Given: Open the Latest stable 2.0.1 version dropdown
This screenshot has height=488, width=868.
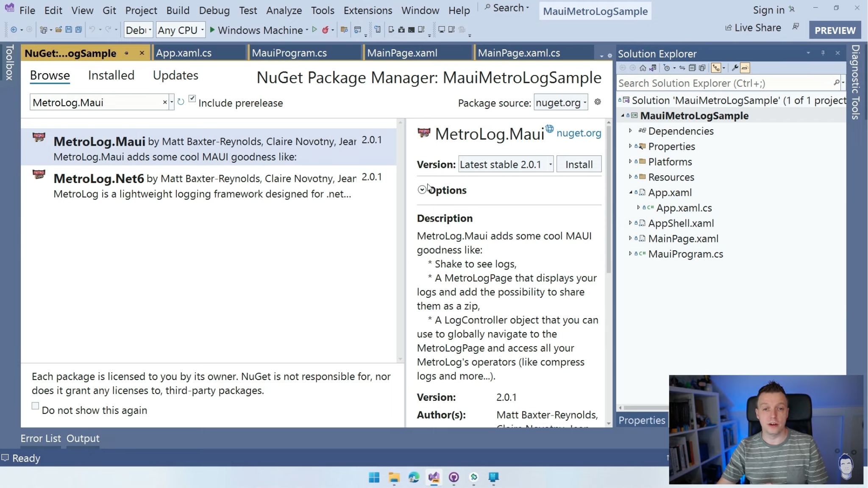Looking at the screenshot, I should (506, 164).
